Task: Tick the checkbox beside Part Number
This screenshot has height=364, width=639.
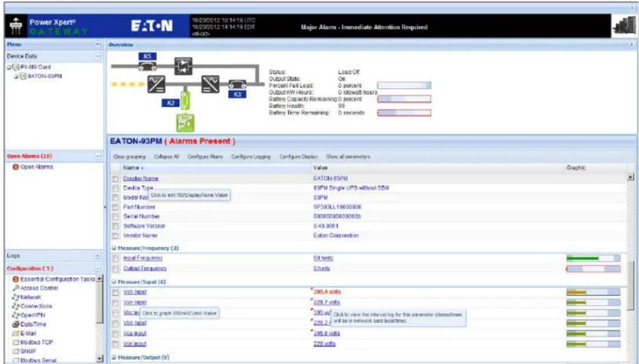Action: (x=116, y=207)
